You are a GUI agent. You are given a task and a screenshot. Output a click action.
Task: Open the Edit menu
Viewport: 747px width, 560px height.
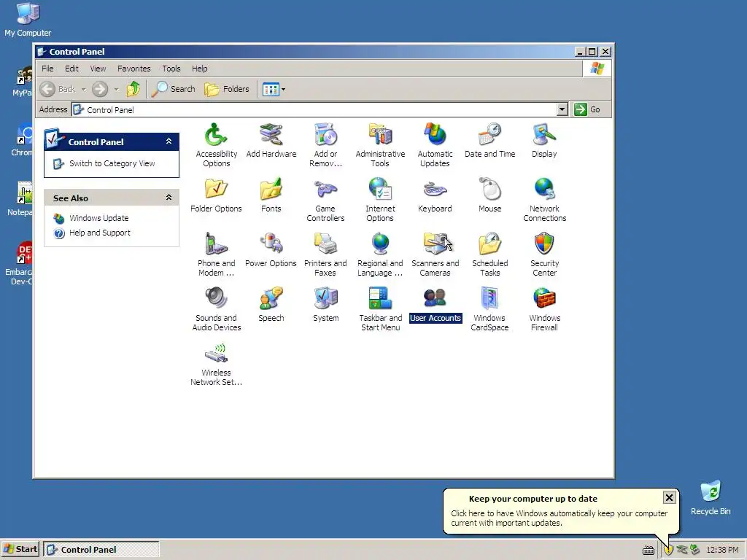[71, 69]
